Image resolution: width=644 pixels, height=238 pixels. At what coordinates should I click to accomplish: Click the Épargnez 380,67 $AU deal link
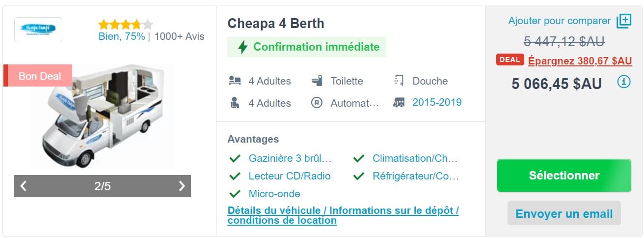[580, 61]
